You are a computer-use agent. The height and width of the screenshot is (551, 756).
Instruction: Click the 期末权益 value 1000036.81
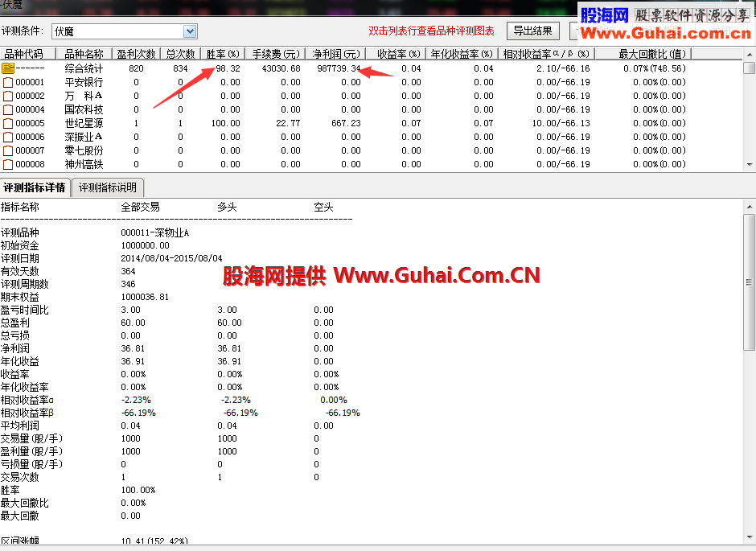point(145,297)
